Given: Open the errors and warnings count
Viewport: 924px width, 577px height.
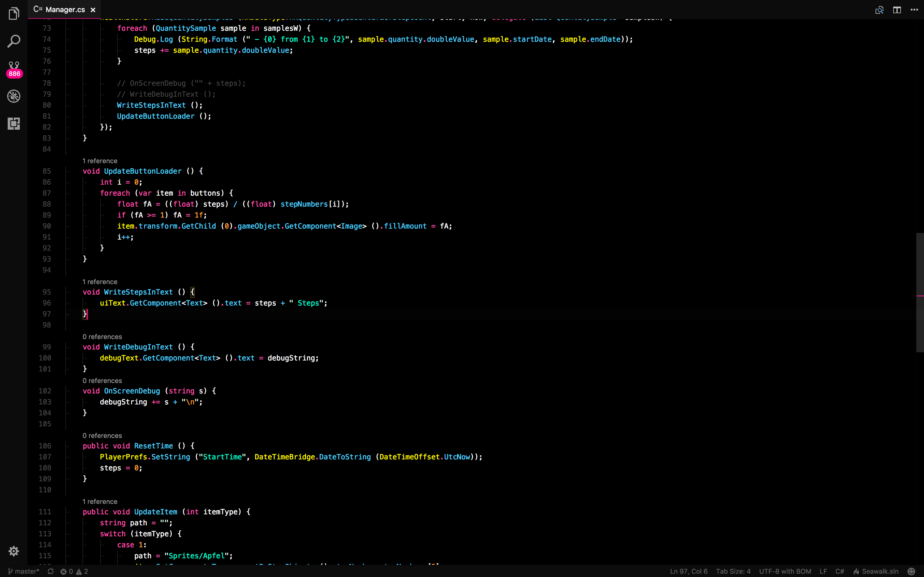Looking at the screenshot, I should pyautogui.click(x=74, y=571).
